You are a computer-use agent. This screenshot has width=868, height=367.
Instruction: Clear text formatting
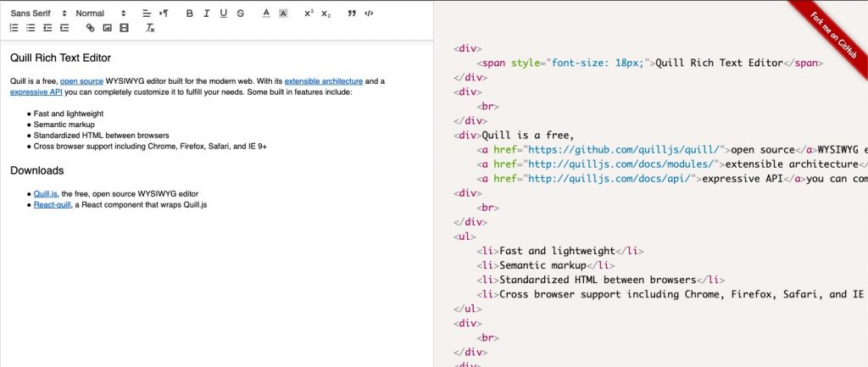click(150, 28)
